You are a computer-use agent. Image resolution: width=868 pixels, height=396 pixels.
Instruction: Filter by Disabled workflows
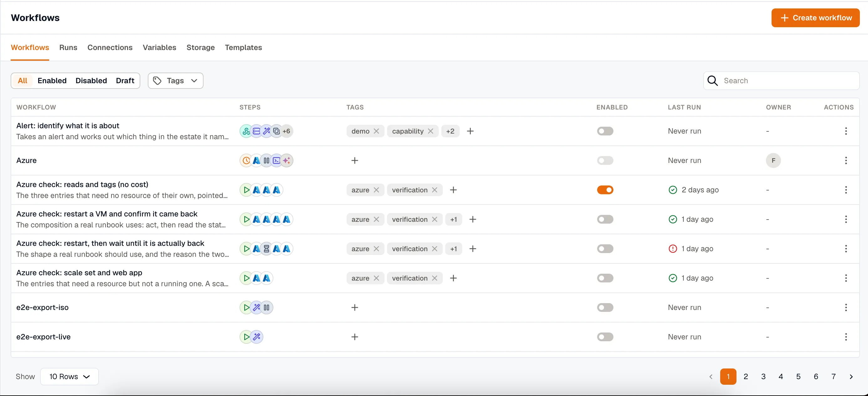pyautogui.click(x=91, y=80)
